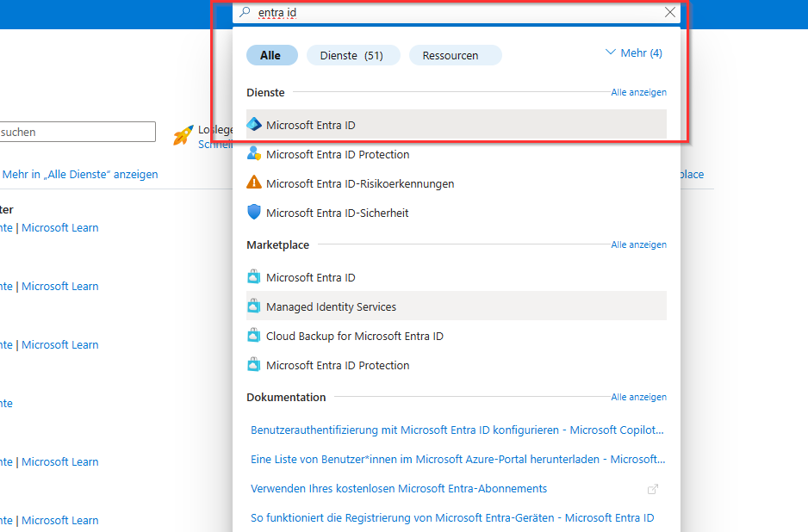Click the Entra ID Protection user icon
The width and height of the screenshot is (808, 532).
point(254,153)
